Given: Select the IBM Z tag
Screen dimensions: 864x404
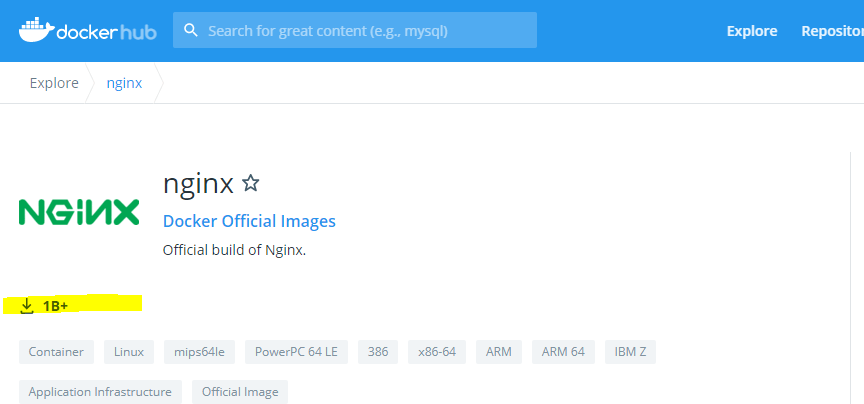Looking at the screenshot, I should (630, 352).
